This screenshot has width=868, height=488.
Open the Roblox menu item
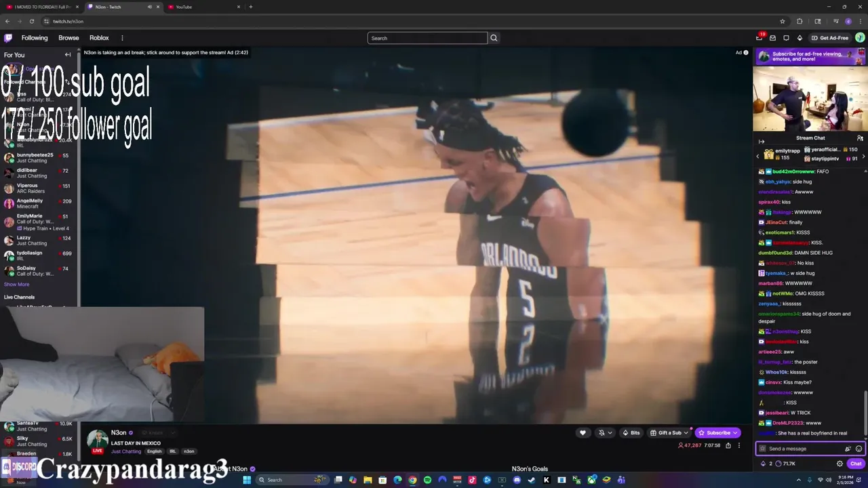click(99, 38)
